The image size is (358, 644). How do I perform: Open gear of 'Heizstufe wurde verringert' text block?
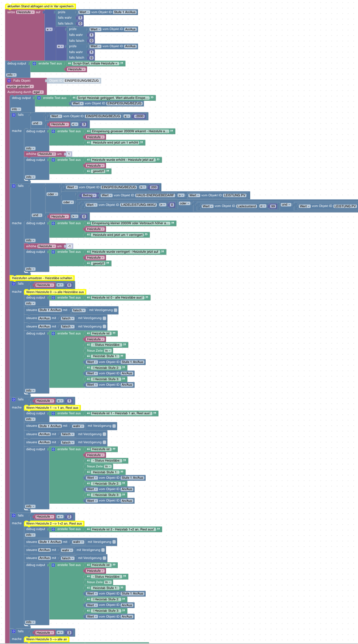coord(53,252)
